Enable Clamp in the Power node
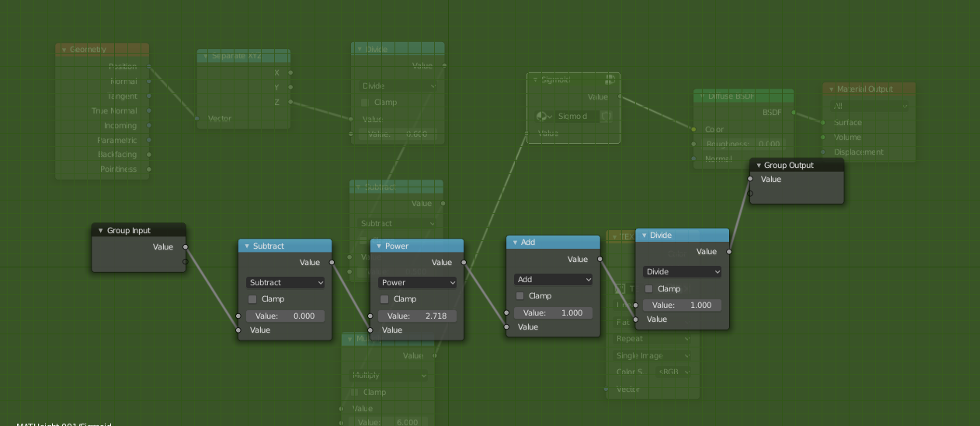This screenshot has height=426, width=980. [x=384, y=299]
